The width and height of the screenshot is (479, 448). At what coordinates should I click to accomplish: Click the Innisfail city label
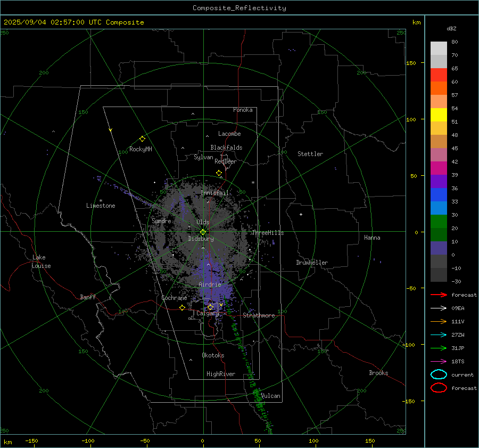[x=215, y=193]
